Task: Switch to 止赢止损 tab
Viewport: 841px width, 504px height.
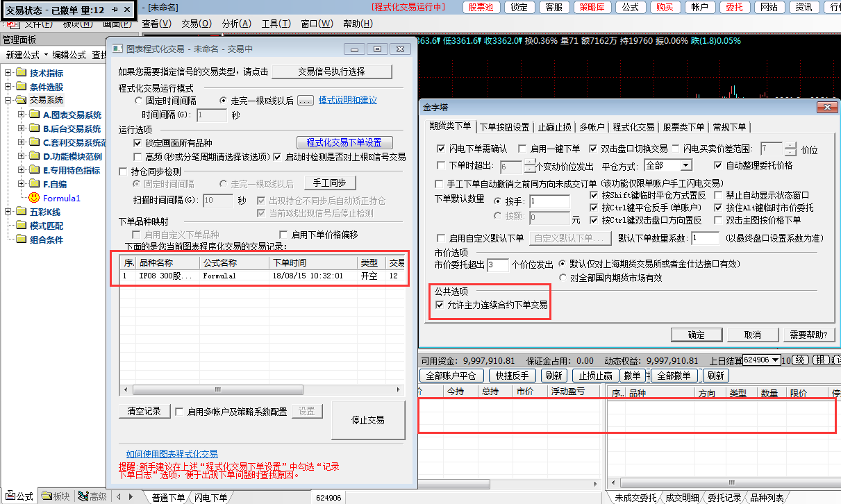Action: (555, 127)
